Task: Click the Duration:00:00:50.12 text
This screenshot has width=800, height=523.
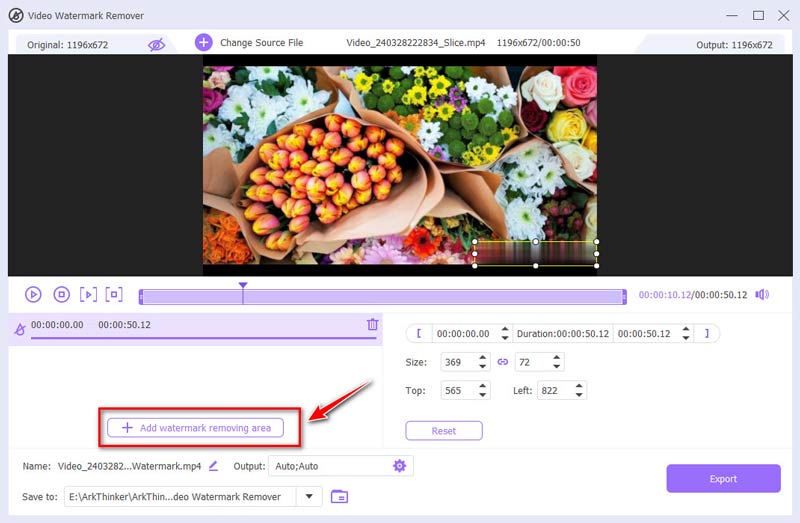Action: [563, 334]
